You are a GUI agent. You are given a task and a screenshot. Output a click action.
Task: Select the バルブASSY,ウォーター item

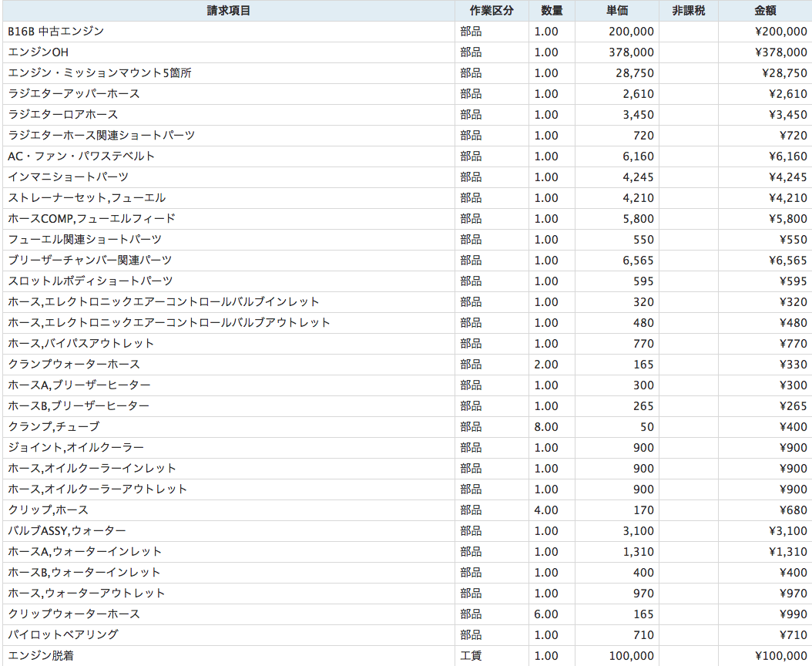pyautogui.click(x=228, y=531)
